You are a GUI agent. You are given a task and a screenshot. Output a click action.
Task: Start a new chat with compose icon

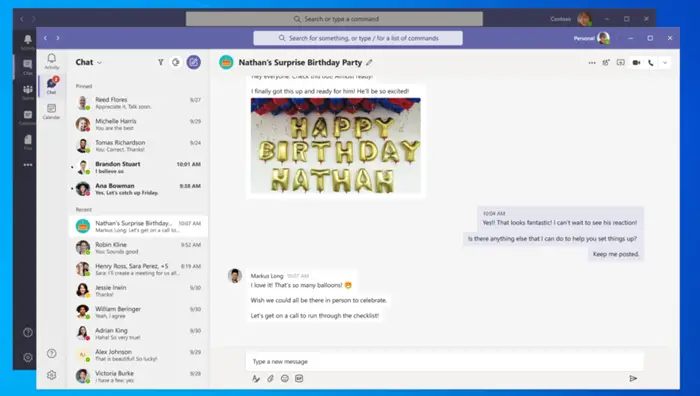click(193, 63)
